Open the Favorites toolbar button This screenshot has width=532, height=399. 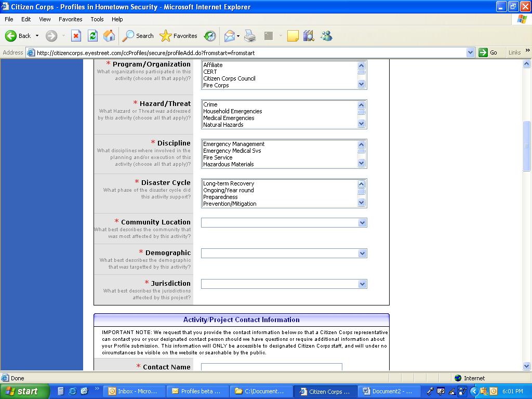pyautogui.click(x=179, y=36)
